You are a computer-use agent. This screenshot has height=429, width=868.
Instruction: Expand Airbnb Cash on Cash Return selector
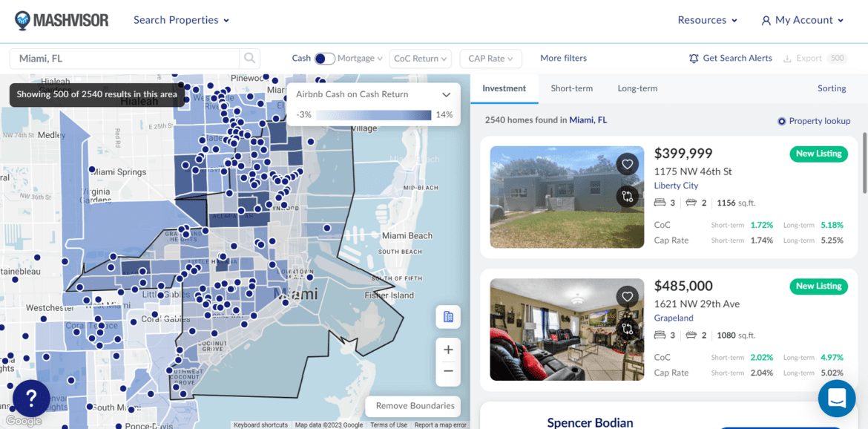coord(446,95)
